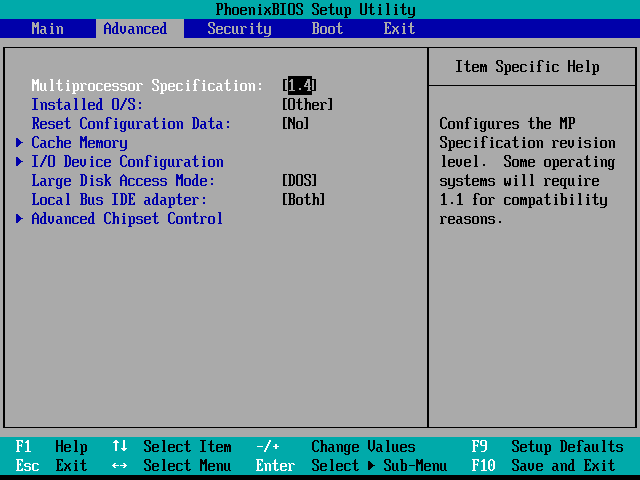Screen dimensions: 640x480
Task: Expand the Advanced Chipset Control arrow
Action: pyautogui.click(x=19, y=218)
